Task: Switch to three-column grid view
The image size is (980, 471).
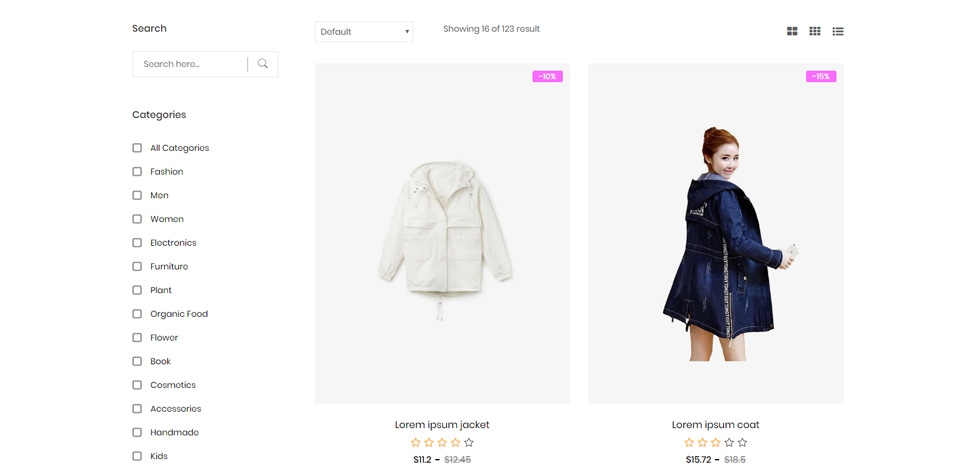Action: click(814, 31)
